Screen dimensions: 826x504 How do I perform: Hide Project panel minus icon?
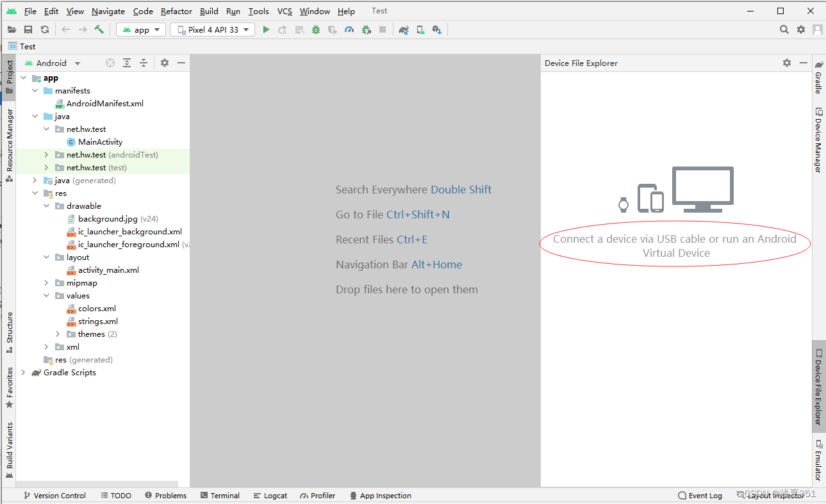click(181, 63)
